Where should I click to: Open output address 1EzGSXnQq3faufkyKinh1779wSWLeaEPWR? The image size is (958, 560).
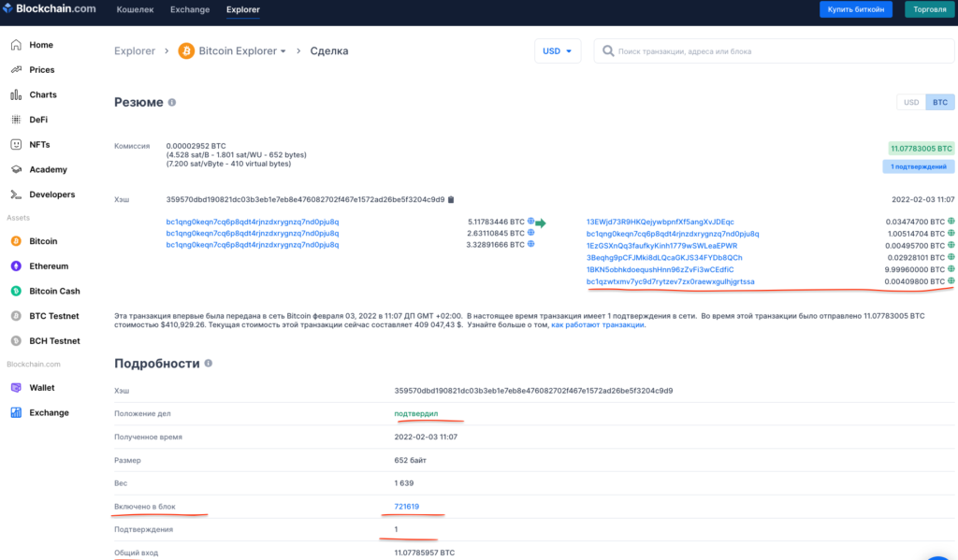pyautogui.click(x=661, y=246)
